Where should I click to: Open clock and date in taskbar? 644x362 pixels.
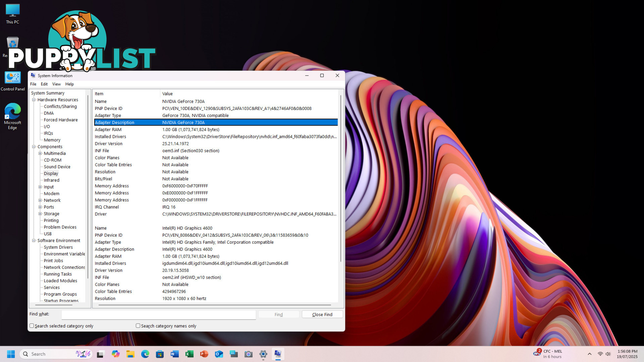pos(627,354)
